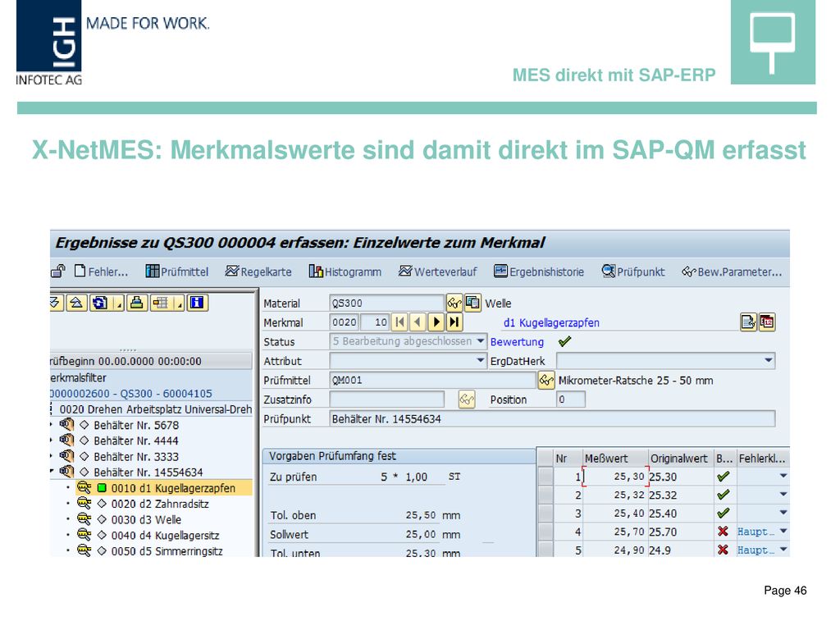
Task: Click the Originalwert cell 25.40
Action: click(681, 514)
